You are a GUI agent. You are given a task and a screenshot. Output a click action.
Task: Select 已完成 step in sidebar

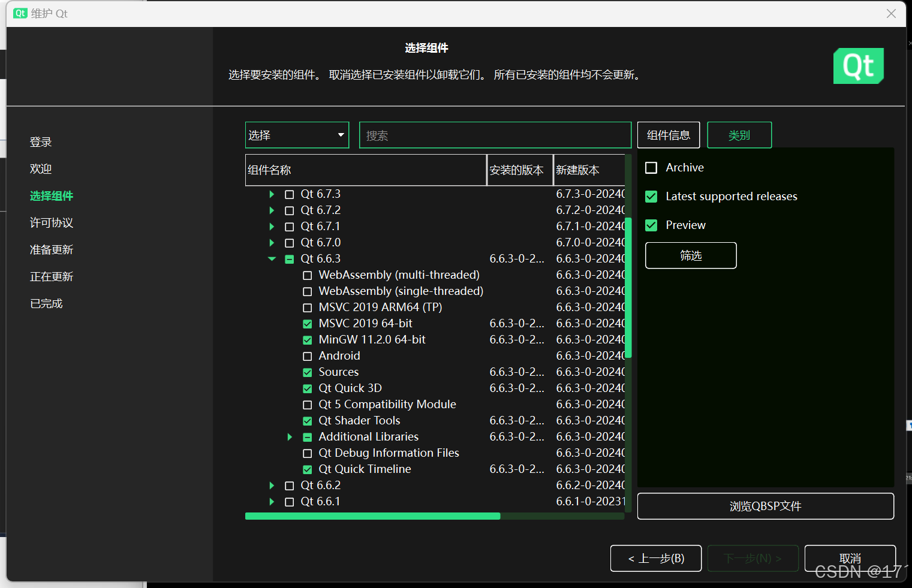46,304
